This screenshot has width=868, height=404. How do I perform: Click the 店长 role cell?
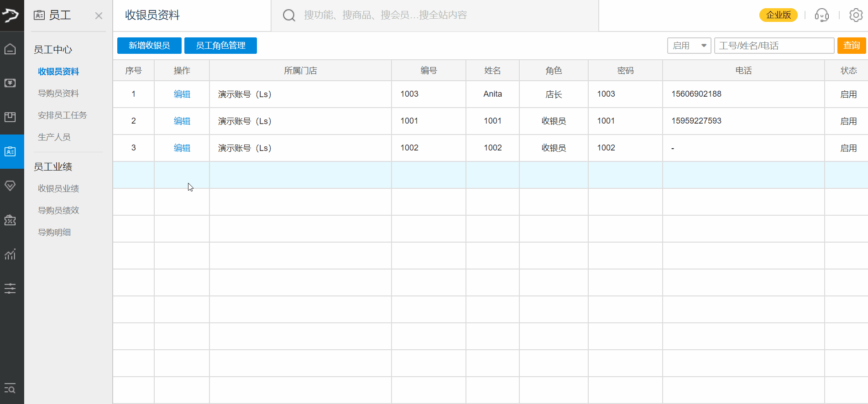[x=554, y=94]
